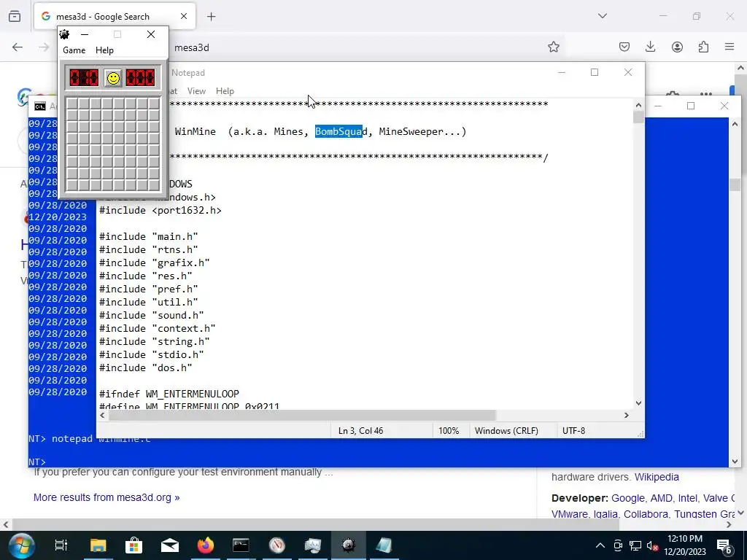
Task: Launch File Explorer from the taskbar
Action: pos(98,545)
